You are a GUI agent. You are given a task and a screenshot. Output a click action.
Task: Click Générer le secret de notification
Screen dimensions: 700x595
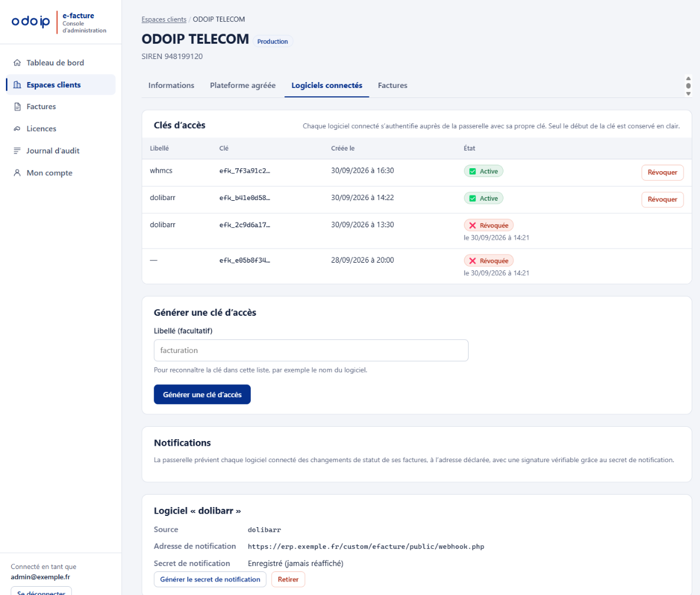(x=210, y=580)
